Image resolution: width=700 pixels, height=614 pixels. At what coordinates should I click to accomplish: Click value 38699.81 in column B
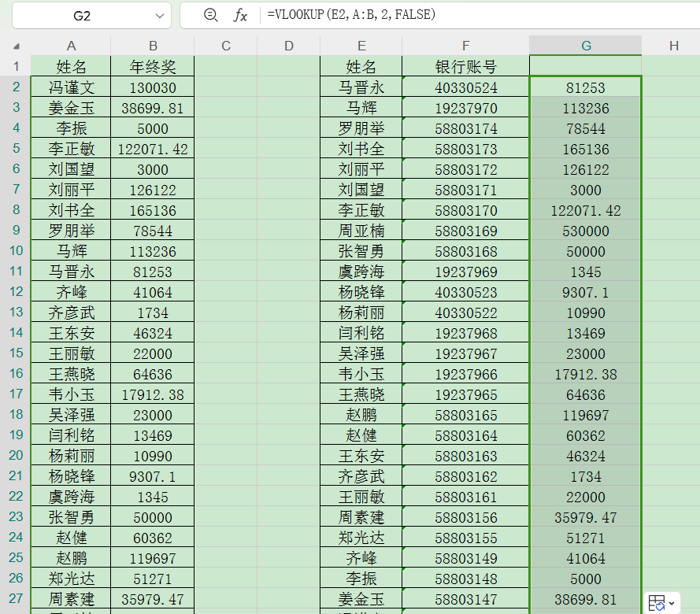coord(153,108)
